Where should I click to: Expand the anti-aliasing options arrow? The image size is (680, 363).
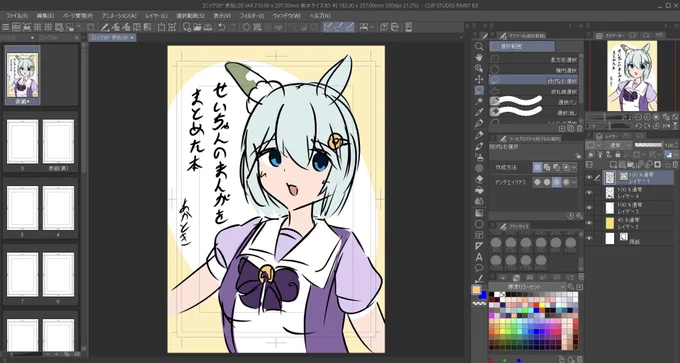575,182
